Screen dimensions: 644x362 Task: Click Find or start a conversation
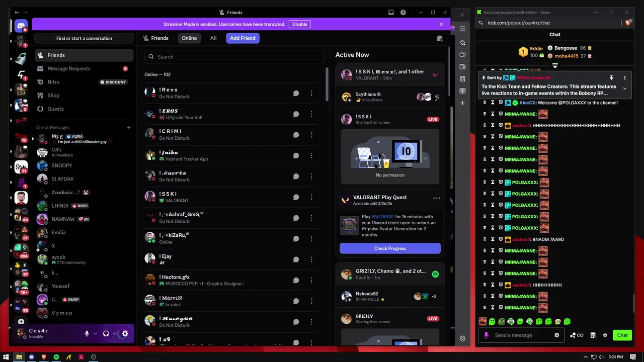pyautogui.click(x=84, y=38)
